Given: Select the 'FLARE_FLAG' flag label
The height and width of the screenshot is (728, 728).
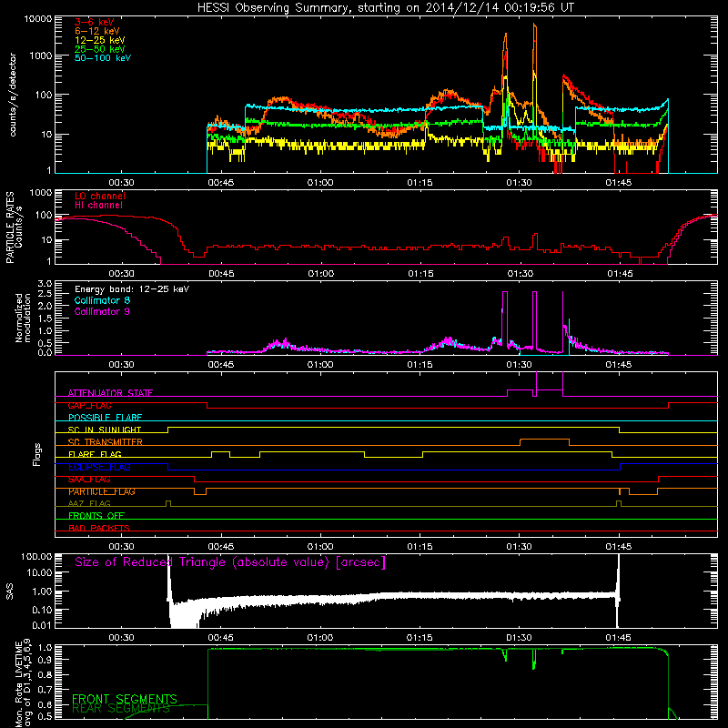Looking at the screenshot, I should [x=95, y=454].
